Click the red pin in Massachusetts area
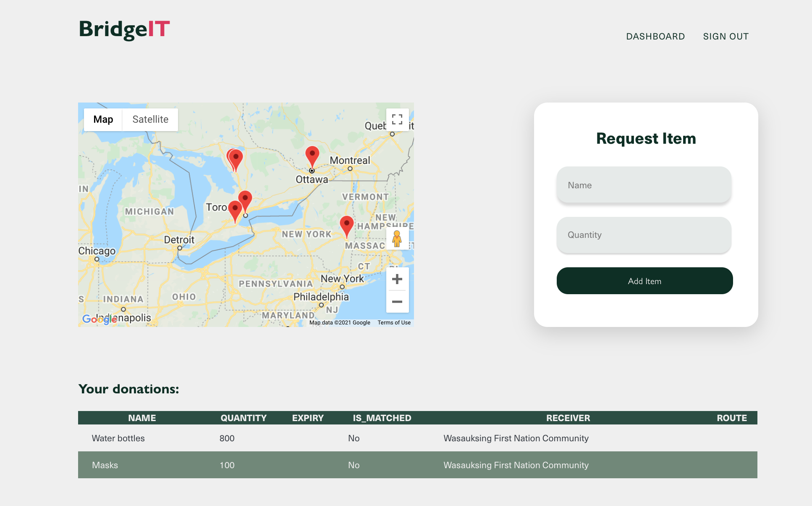812x506 pixels. [346, 224]
